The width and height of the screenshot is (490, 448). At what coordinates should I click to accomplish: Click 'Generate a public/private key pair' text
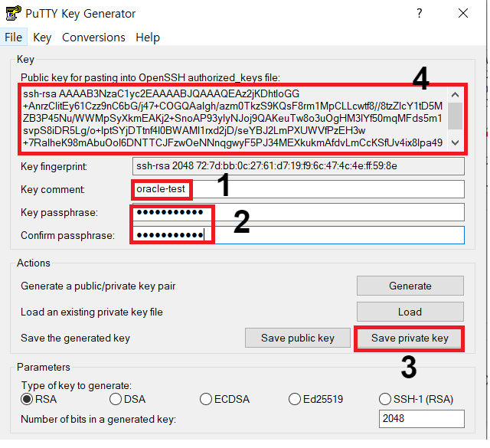click(98, 286)
